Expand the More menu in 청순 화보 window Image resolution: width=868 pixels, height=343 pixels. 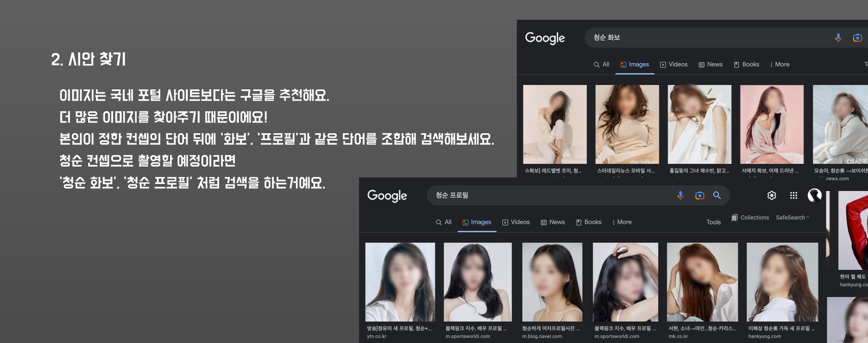pyautogui.click(x=780, y=65)
